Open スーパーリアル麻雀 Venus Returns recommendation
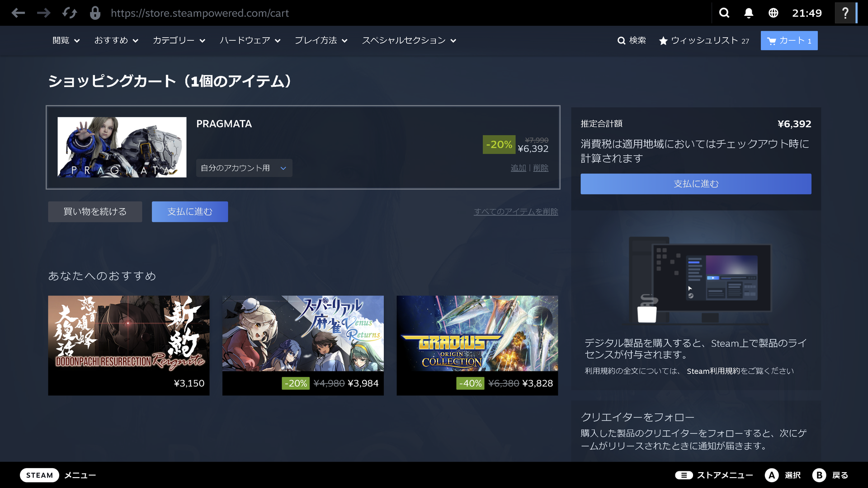This screenshot has height=488, width=868. (x=303, y=346)
